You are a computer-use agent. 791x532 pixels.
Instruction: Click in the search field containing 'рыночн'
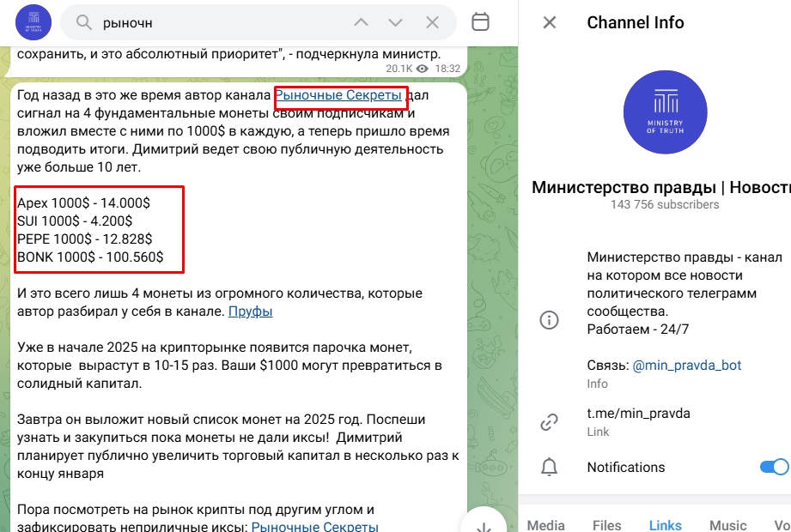(259, 22)
